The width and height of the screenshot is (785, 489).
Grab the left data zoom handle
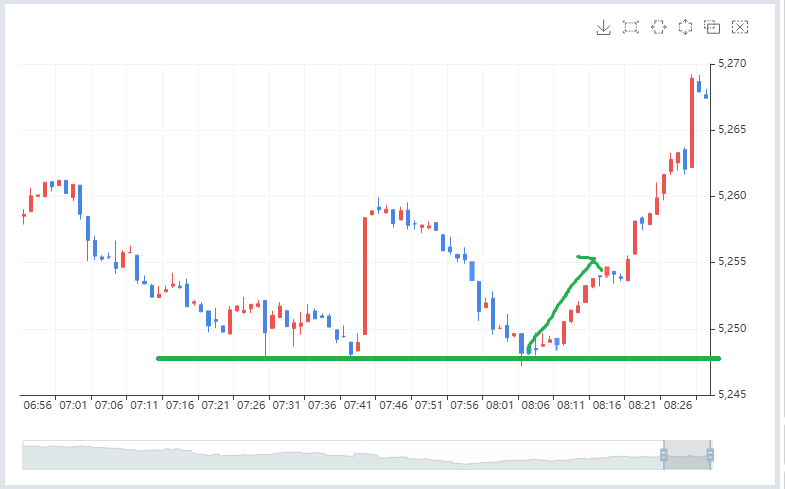coord(664,455)
